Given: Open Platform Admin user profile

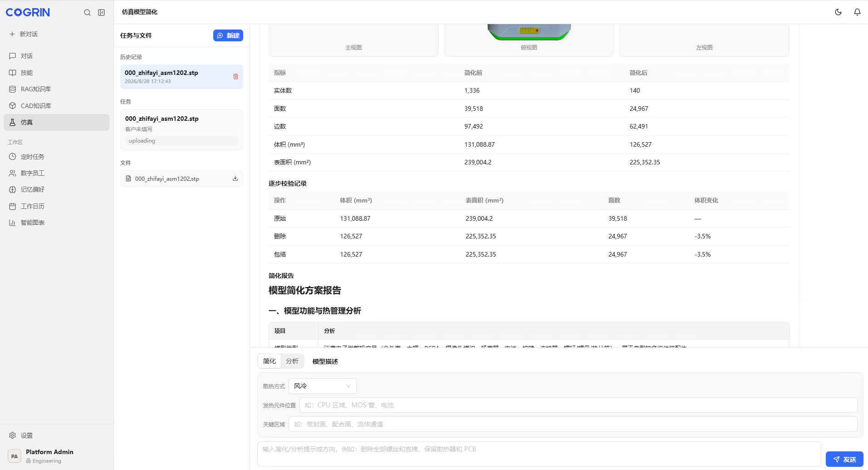Looking at the screenshot, I should [56, 456].
